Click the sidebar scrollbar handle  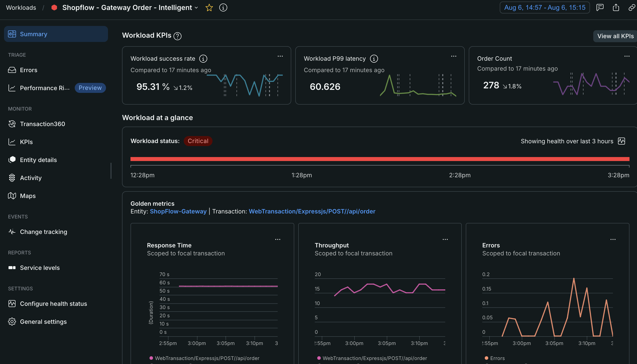click(x=111, y=171)
